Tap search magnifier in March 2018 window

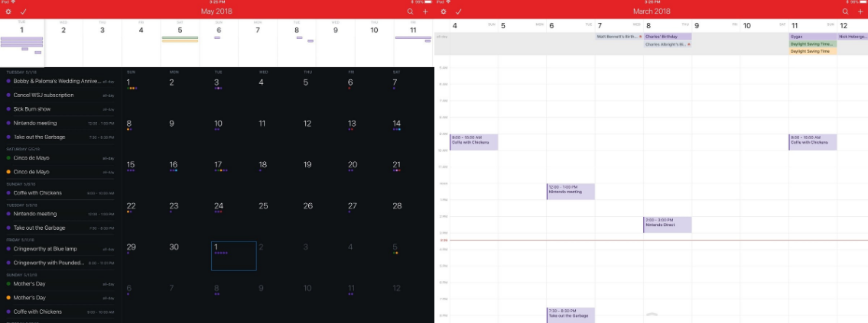(845, 11)
